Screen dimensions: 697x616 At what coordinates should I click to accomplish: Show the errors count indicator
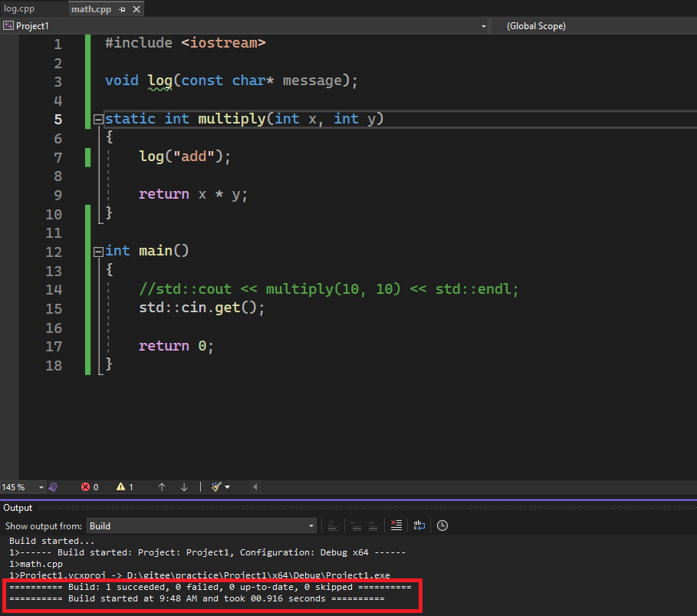[90, 487]
